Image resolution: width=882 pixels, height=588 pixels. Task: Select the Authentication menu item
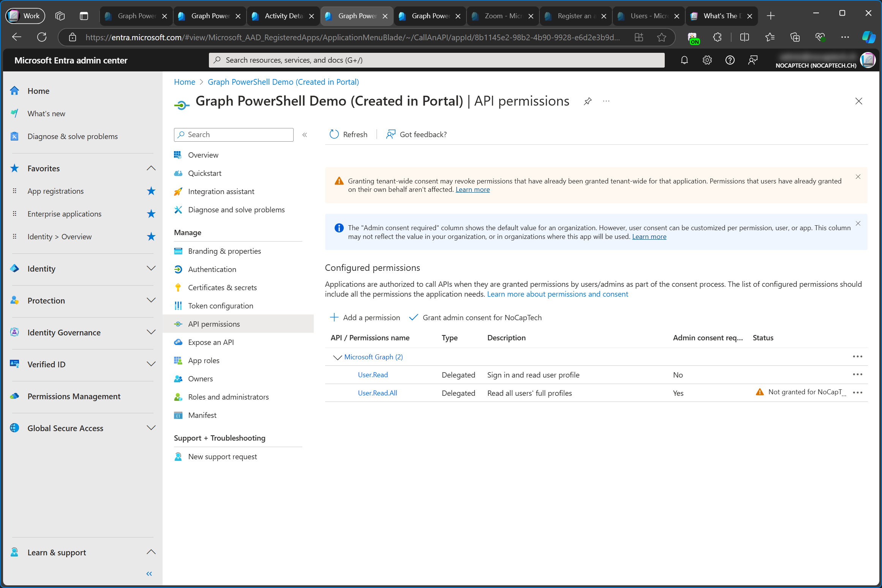tap(211, 269)
